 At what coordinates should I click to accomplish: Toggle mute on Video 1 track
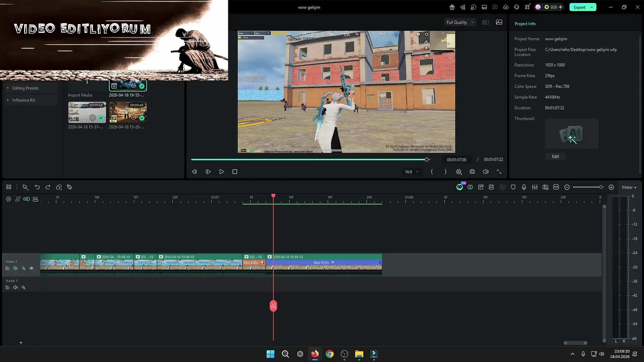coord(15,268)
